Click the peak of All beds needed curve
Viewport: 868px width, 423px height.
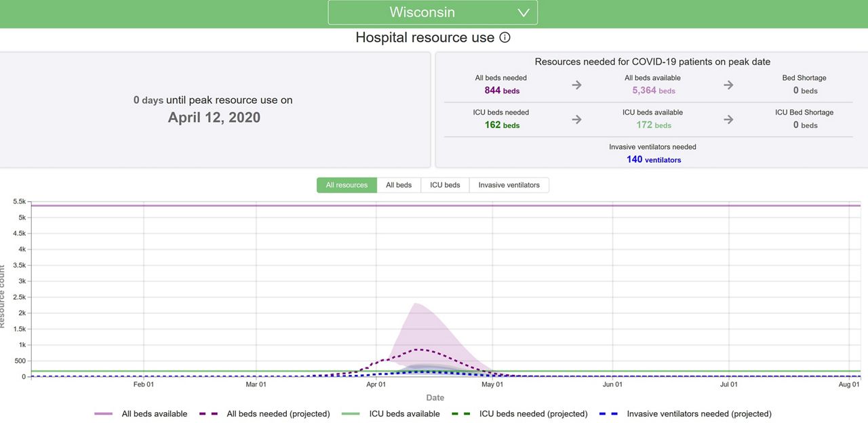(418, 349)
